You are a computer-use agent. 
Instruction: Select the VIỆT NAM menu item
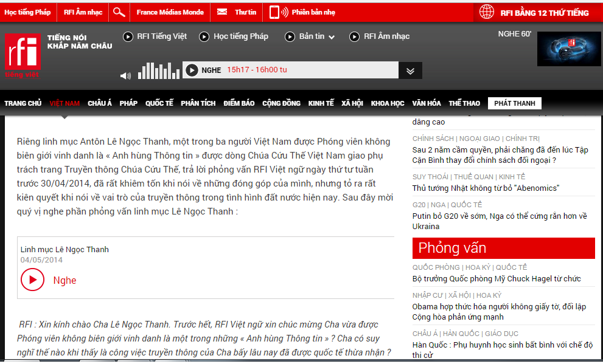pos(64,103)
